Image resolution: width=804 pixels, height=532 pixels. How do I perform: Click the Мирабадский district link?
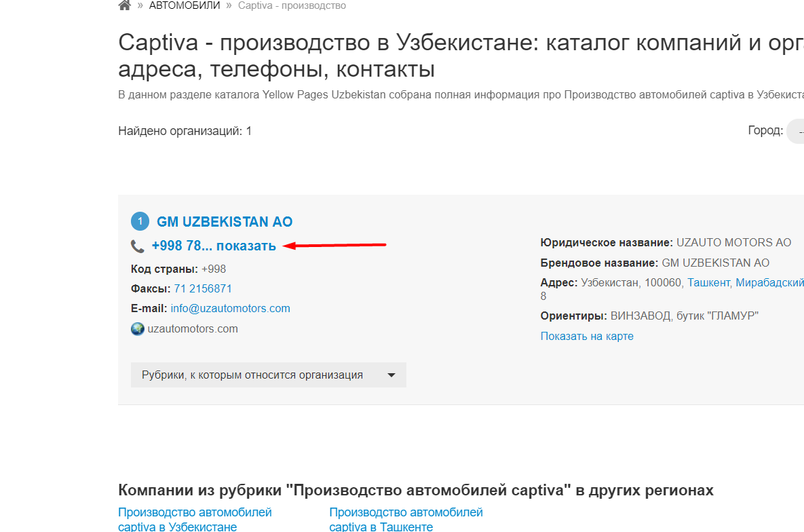[769, 283]
